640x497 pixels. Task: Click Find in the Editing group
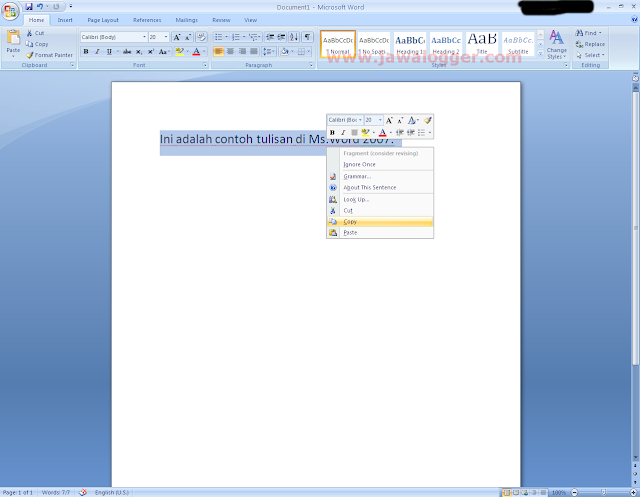pyautogui.click(x=589, y=33)
